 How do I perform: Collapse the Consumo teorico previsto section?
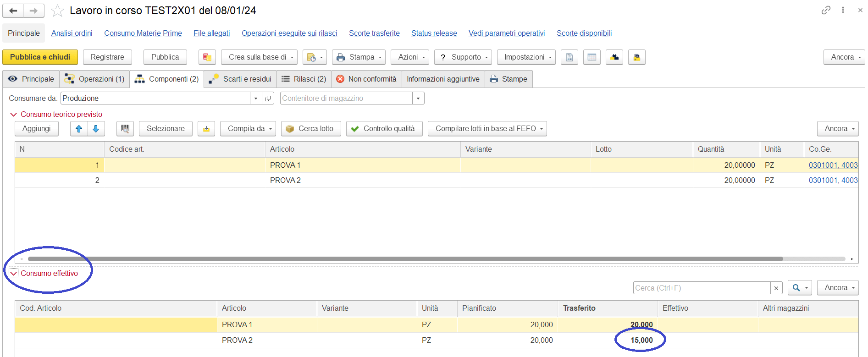13,115
